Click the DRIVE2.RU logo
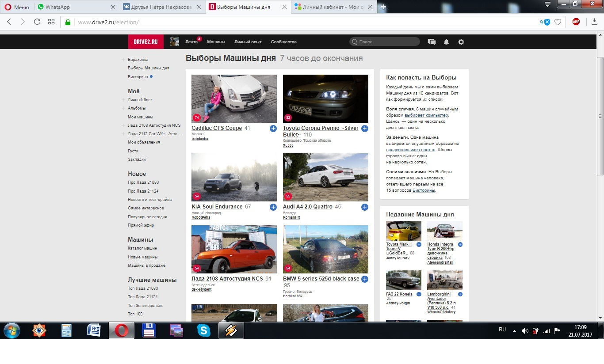The width and height of the screenshot is (604, 364). pyautogui.click(x=146, y=42)
